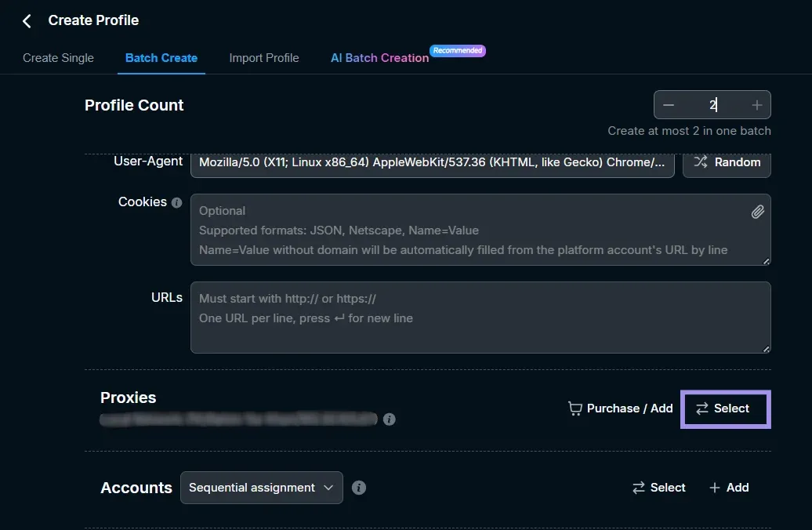Decrease profile count with minus button
The height and width of the screenshot is (530, 812).
point(669,105)
